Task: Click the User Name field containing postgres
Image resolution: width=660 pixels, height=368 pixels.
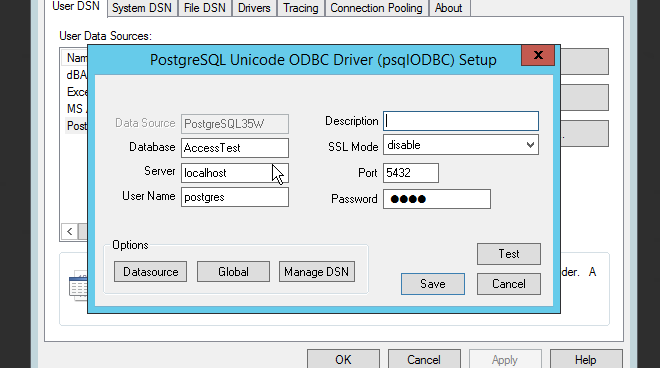Action: (235, 197)
